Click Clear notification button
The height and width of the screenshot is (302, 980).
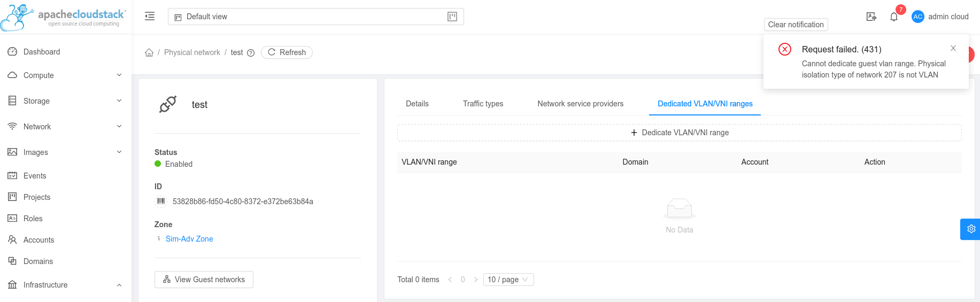pos(796,25)
